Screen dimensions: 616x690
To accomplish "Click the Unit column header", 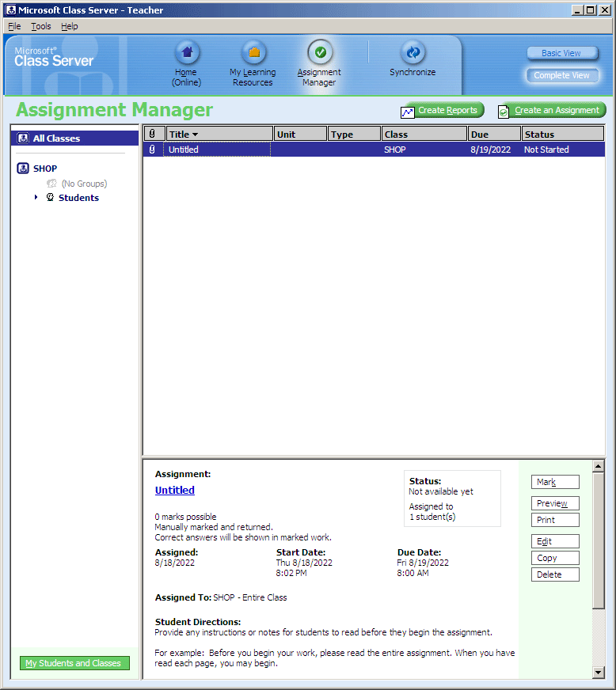I will 301,134.
